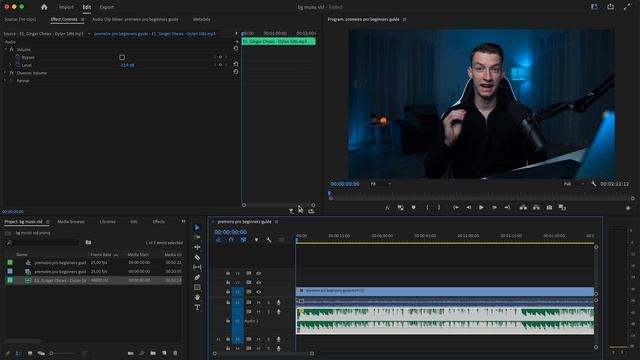
Task: Solo the first audio track
Action: point(269,302)
